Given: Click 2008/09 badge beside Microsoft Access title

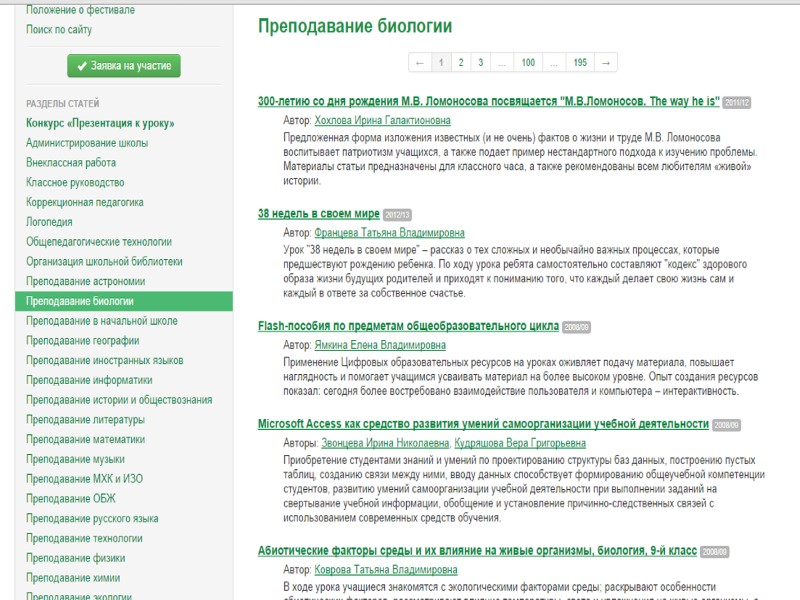Looking at the screenshot, I should [727, 425].
